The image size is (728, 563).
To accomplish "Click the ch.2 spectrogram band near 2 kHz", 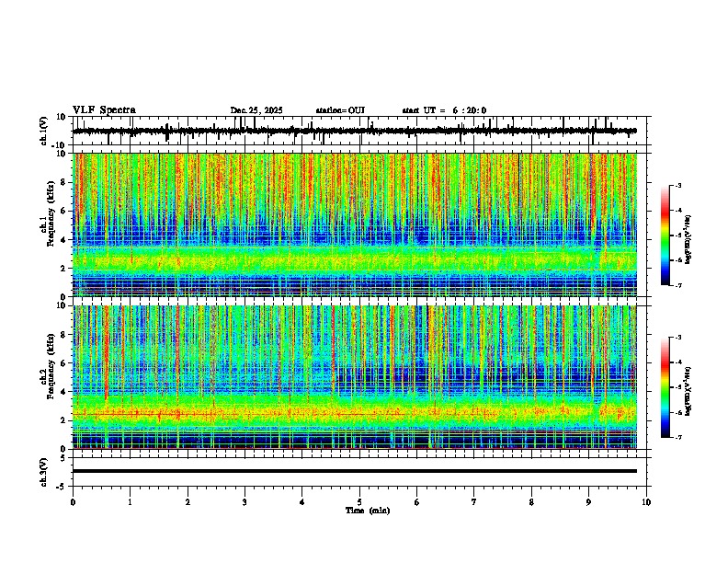I will pos(354,411).
